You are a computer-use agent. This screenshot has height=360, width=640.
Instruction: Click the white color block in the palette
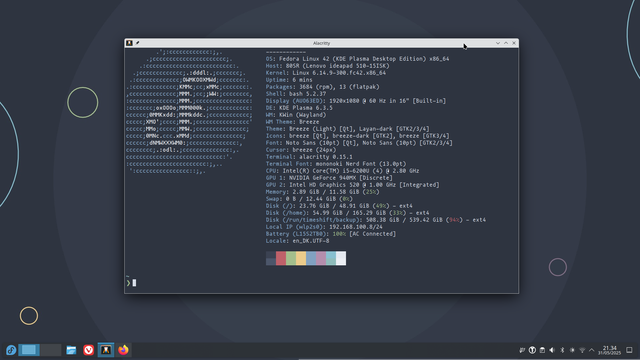(x=341, y=258)
